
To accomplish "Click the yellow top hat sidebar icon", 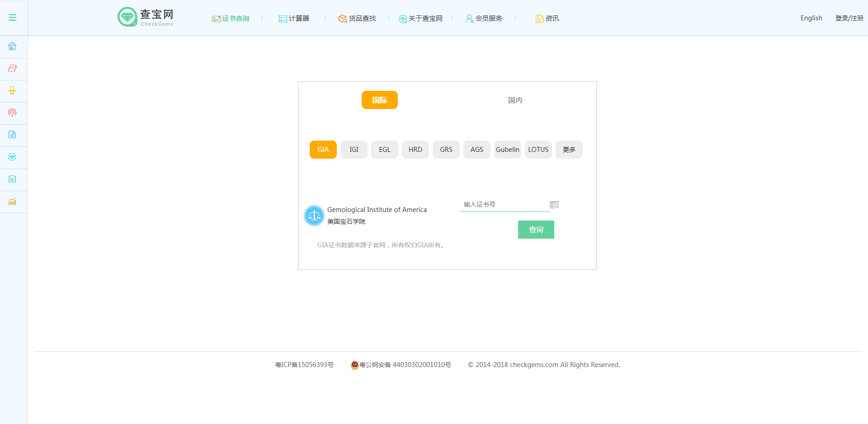I will point(12,91).
